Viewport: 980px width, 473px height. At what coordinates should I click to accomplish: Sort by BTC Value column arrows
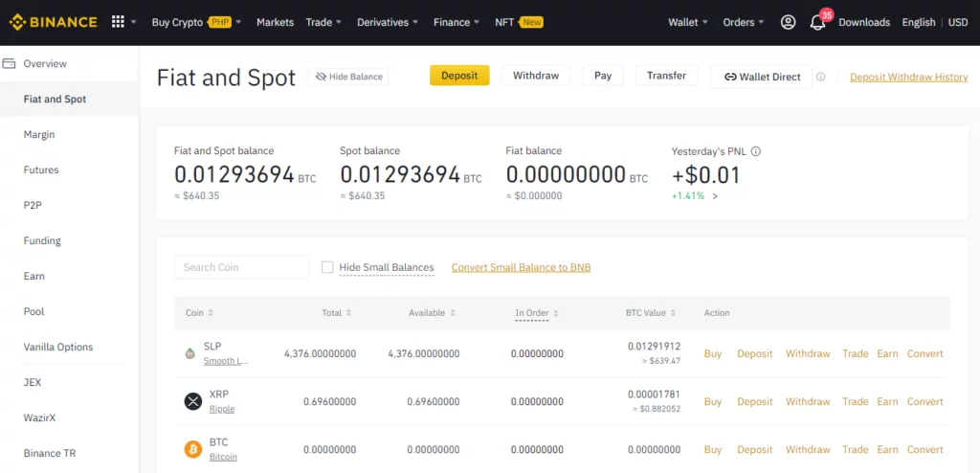[x=673, y=313]
